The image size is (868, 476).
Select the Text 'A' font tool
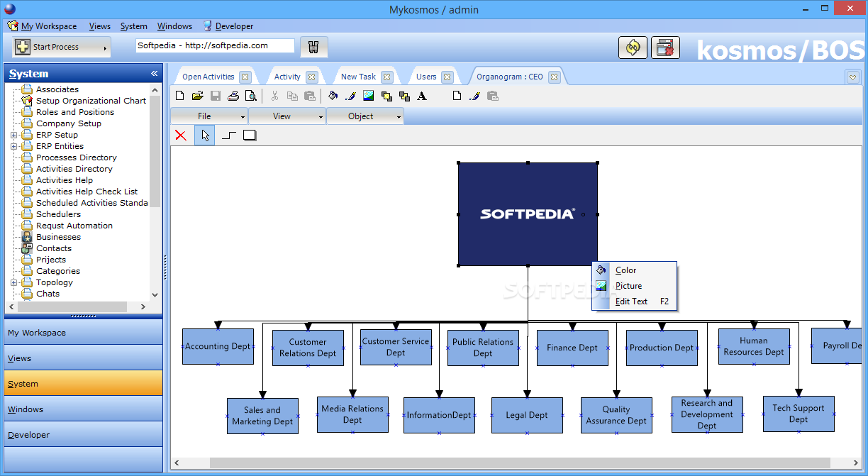click(x=422, y=96)
